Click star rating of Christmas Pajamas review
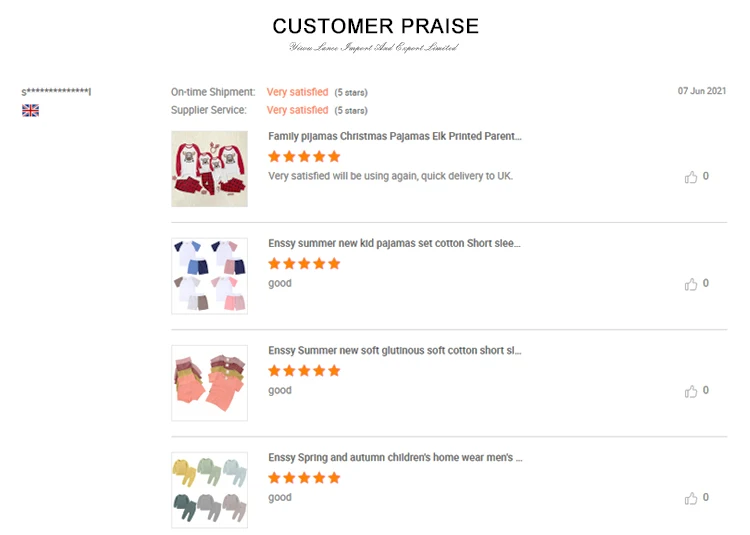750x535 pixels. [x=304, y=157]
